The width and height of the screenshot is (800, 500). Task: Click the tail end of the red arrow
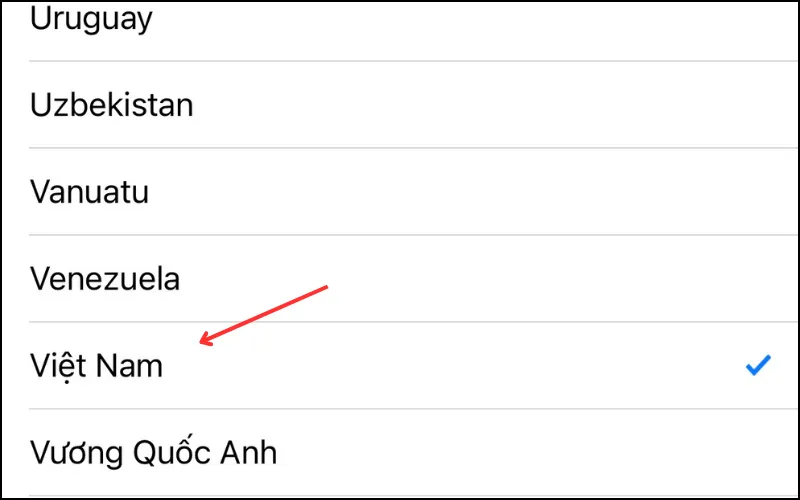click(x=324, y=288)
